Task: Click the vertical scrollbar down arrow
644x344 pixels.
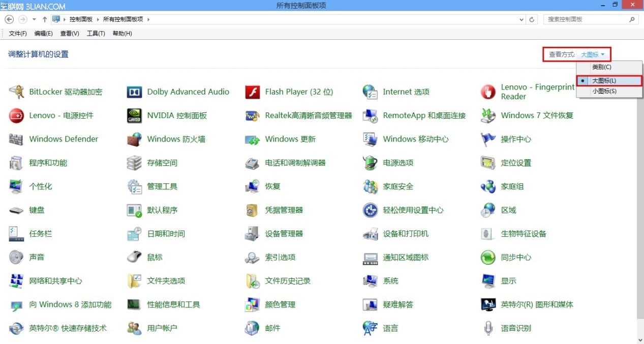Action: pyautogui.click(x=640, y=340)
